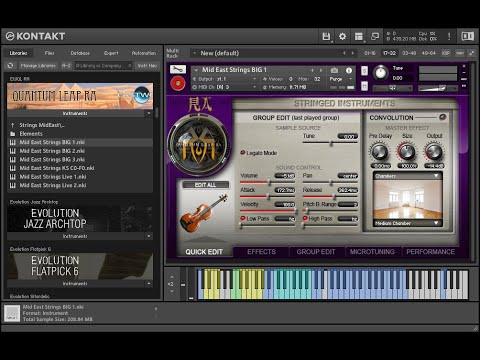Screen dimensions: 480x360
Task: Select next multi preset arrow
Action: (352, 53)
